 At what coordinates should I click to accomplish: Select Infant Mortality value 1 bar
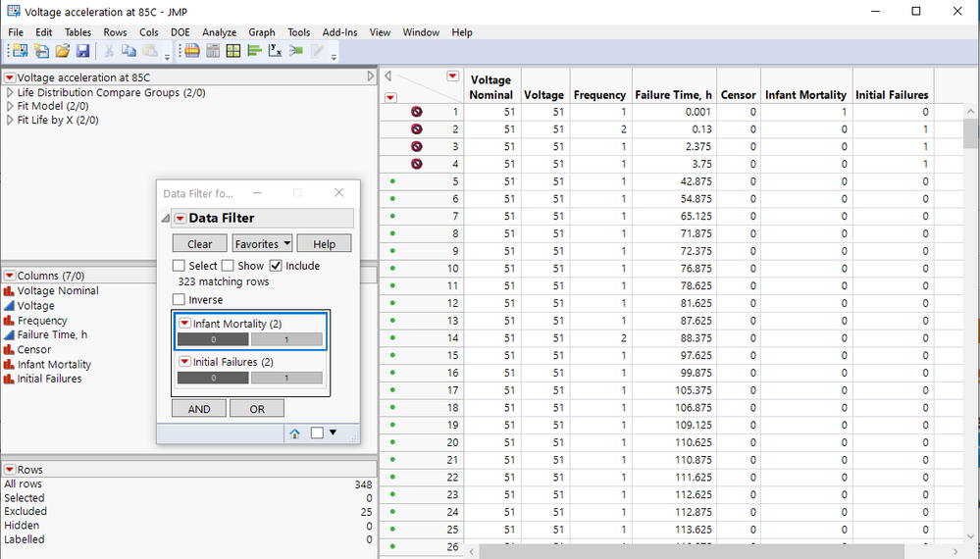tap(286, 339)
